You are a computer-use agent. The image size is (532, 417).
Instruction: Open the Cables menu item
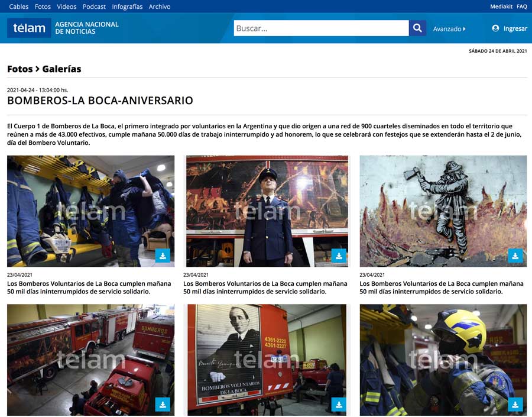19,7
